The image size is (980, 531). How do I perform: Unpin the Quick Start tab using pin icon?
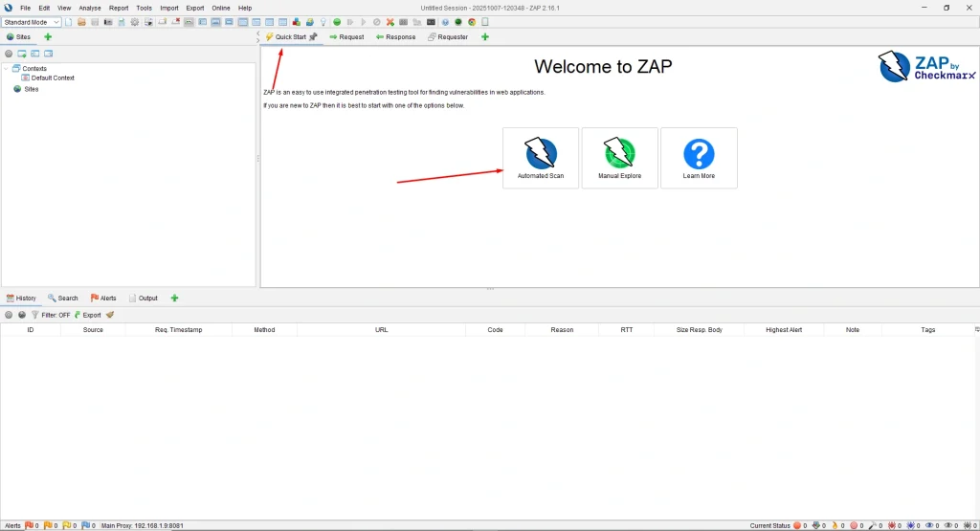tap(313, 37)
